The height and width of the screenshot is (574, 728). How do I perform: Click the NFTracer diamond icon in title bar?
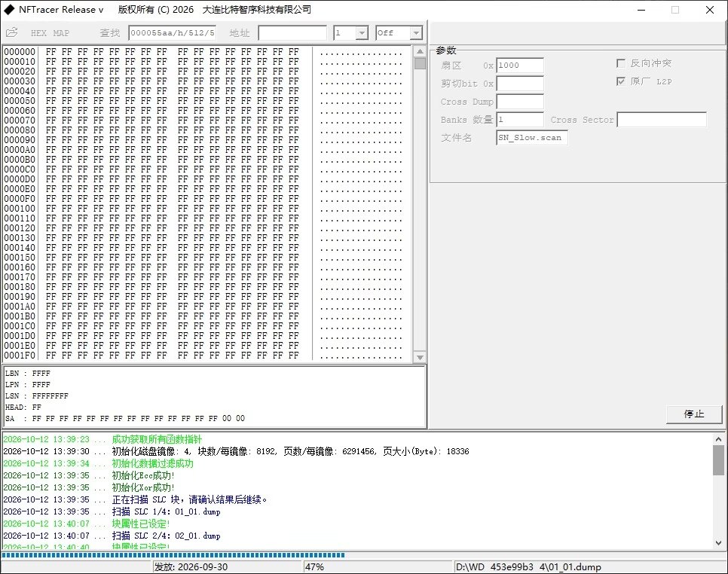[9, 9]
